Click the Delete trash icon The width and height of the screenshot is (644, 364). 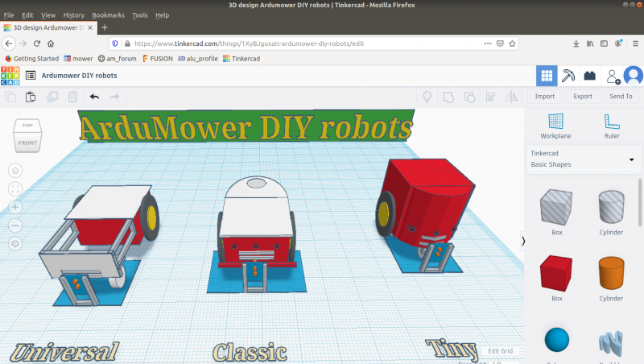(x=72, y=97)
